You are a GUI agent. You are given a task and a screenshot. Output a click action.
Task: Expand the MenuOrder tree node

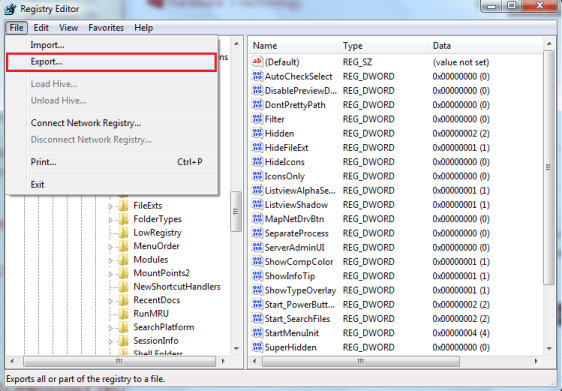coord(111,247)
